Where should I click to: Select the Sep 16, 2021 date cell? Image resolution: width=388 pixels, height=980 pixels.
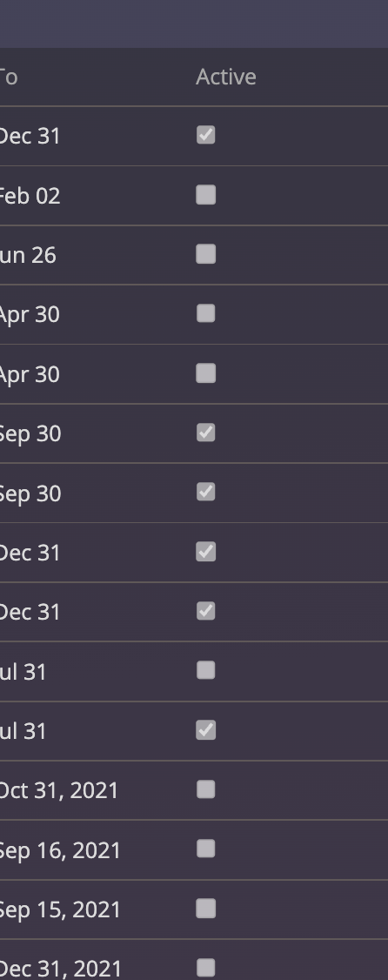coord(59,850)
